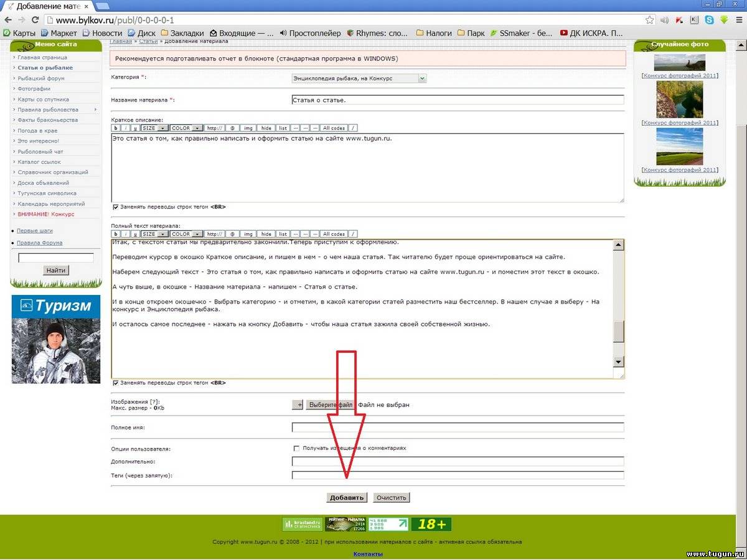The width and height of the screenshot is (747, 560).
Task: Click scroll-down arrow of Полный текст area
Action: pos(618,362)
